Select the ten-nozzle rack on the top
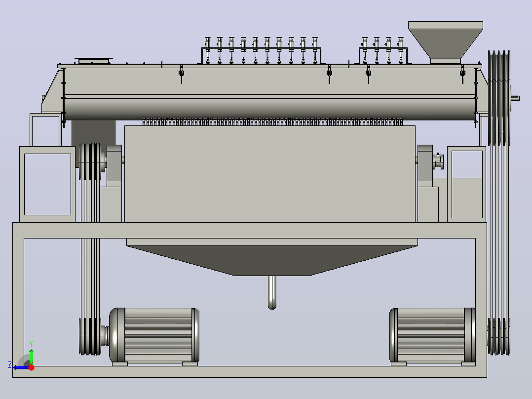 tap(261, 50)
